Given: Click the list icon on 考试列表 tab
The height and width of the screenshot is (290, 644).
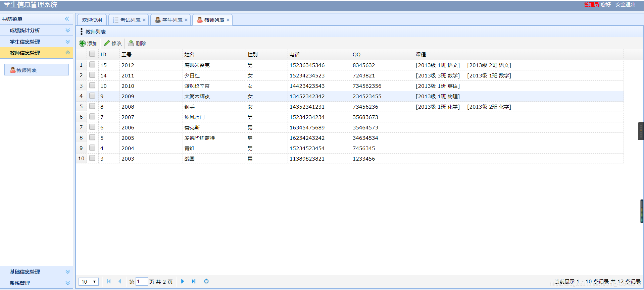Looking at the screenshot, I should [x=115, y=20].
